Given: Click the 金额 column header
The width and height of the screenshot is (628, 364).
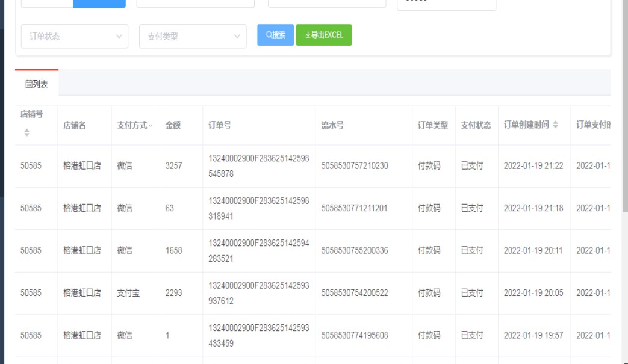Looking at the screenshot, I should [x=173, y=125].
